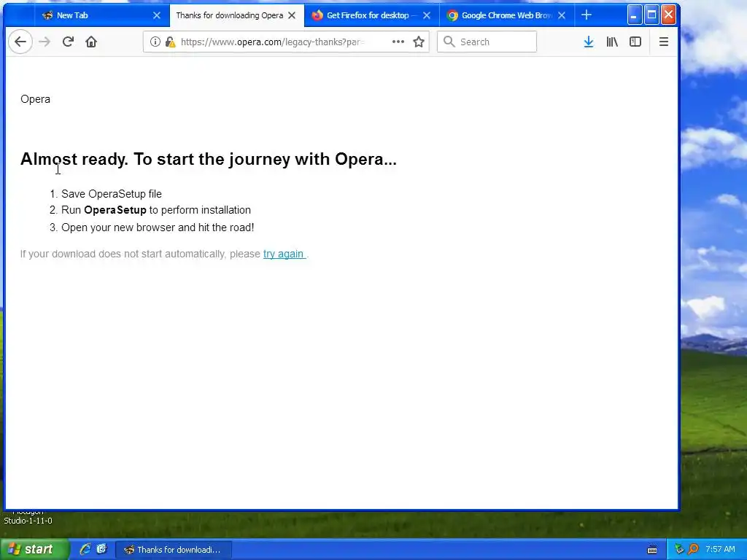Click the on-screen keyboard tray icon
The height and width of the screenshot is (560, 747).
pyautogui.click(x=652, y=550)
